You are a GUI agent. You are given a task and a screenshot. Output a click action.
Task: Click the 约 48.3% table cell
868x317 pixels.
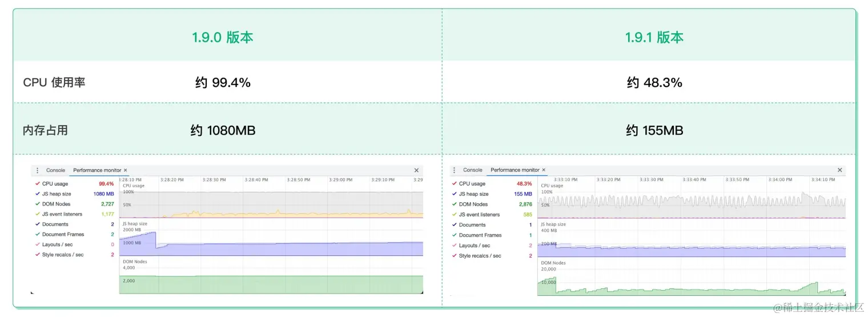(x=654, y=82)
